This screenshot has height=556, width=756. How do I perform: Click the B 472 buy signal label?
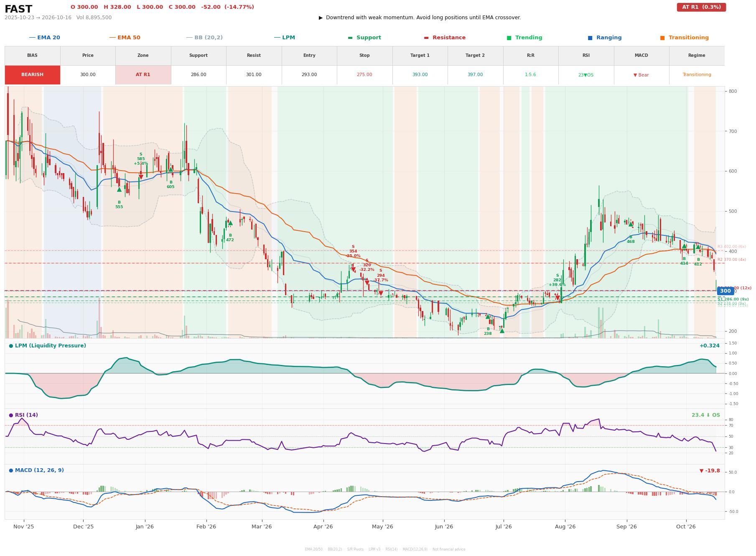tap(230, 238)
